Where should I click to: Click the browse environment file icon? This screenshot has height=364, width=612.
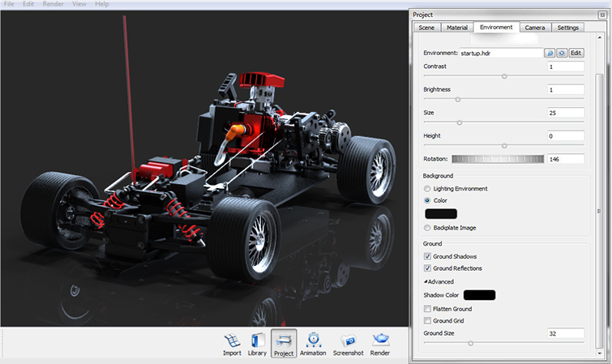550,53
